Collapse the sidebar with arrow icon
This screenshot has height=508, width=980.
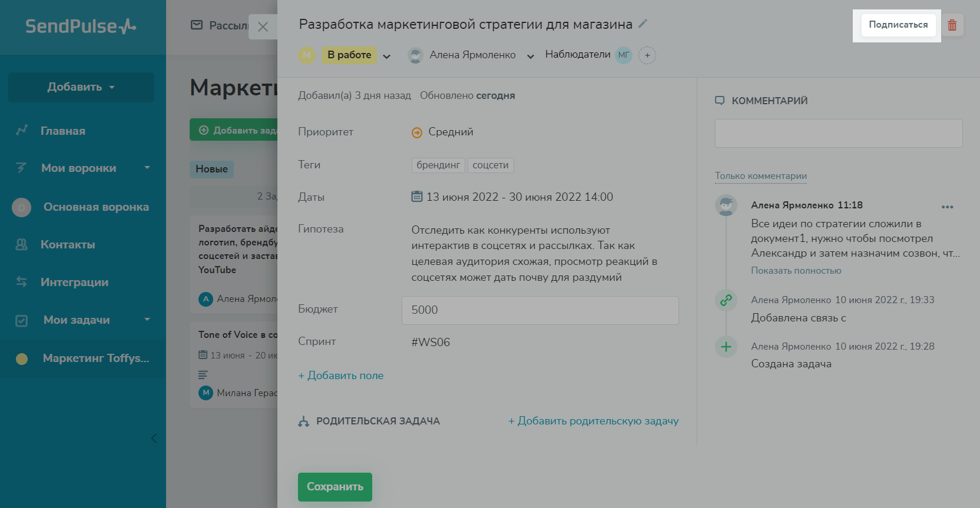[x=154, y=438]
